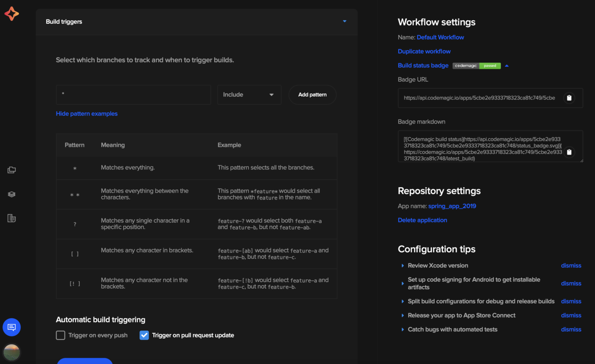Copy the Badge URL using clipboard icon
595x364 pixels.
click(x=569, y=98)
